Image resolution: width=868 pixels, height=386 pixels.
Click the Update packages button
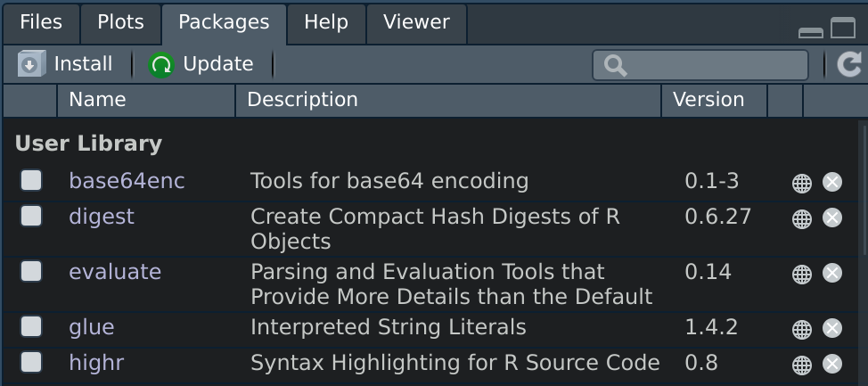(201, 64)
